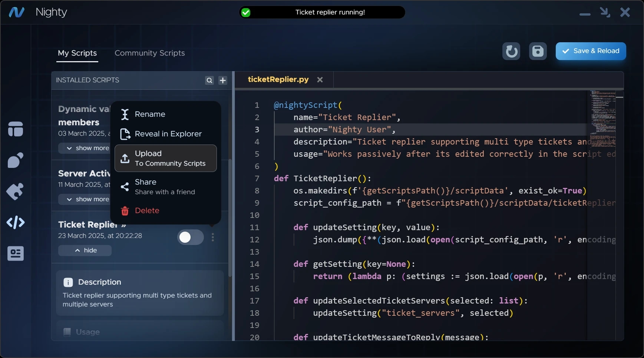This screenshot has width=644, height=358.
Task: Choose Rename from the context menu
Action: (x=166, y=115)
